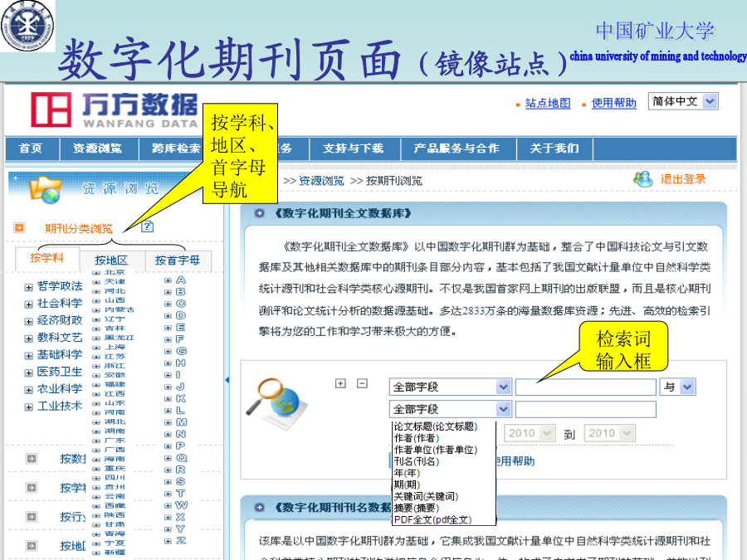Expand the 工业技术 category
The image size is (747, 560).
click(x=28, y=407)
